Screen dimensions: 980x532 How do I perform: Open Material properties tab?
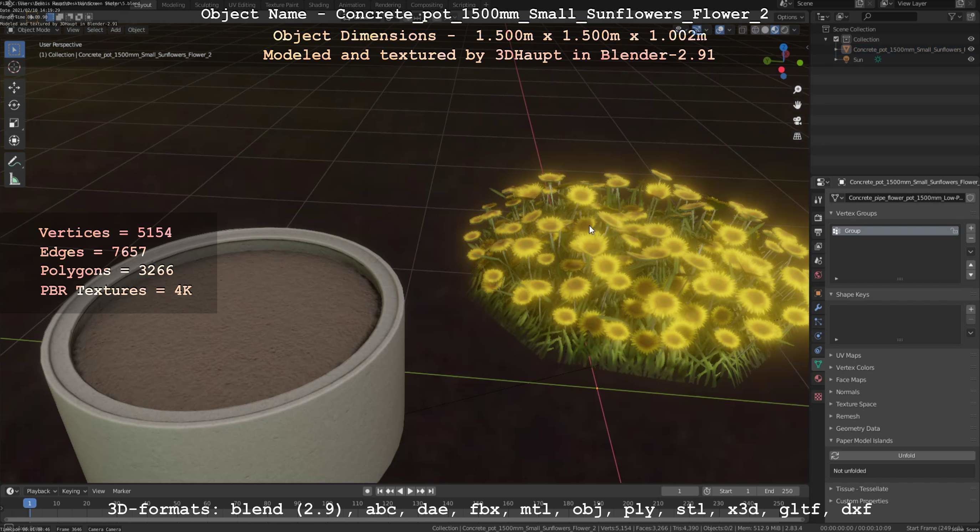click(x=818, y=378)
